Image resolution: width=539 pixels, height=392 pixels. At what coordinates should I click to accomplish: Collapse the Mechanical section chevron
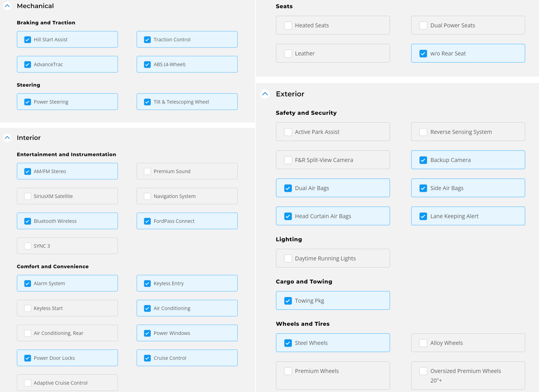[x=7, y=6]
